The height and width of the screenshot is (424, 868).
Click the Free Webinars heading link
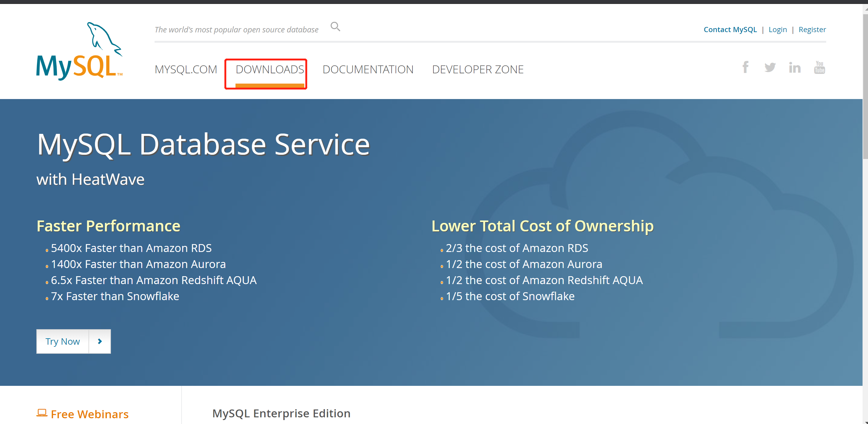point(90,414)
